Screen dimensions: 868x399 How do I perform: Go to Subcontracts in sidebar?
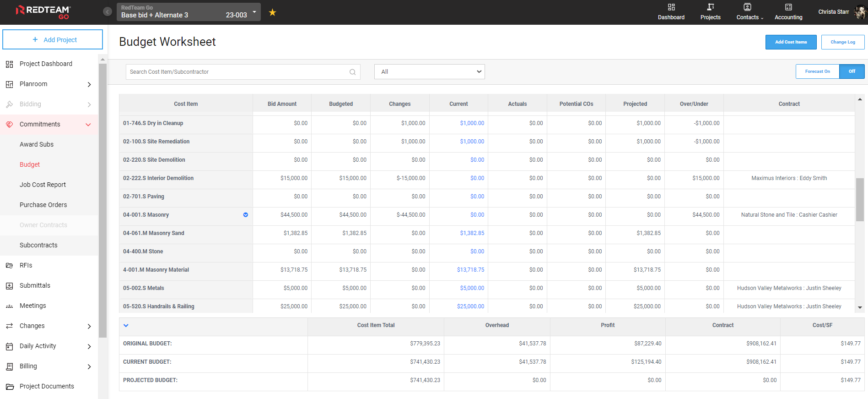tap(38, 245)
